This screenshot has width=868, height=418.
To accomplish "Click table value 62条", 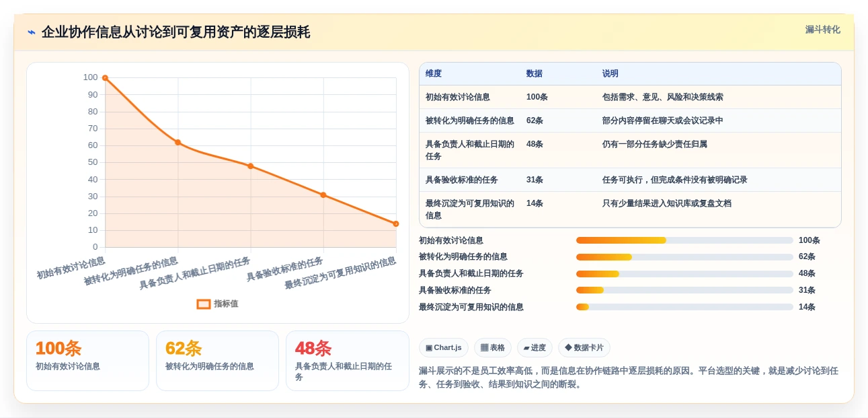I will point(535,120).
